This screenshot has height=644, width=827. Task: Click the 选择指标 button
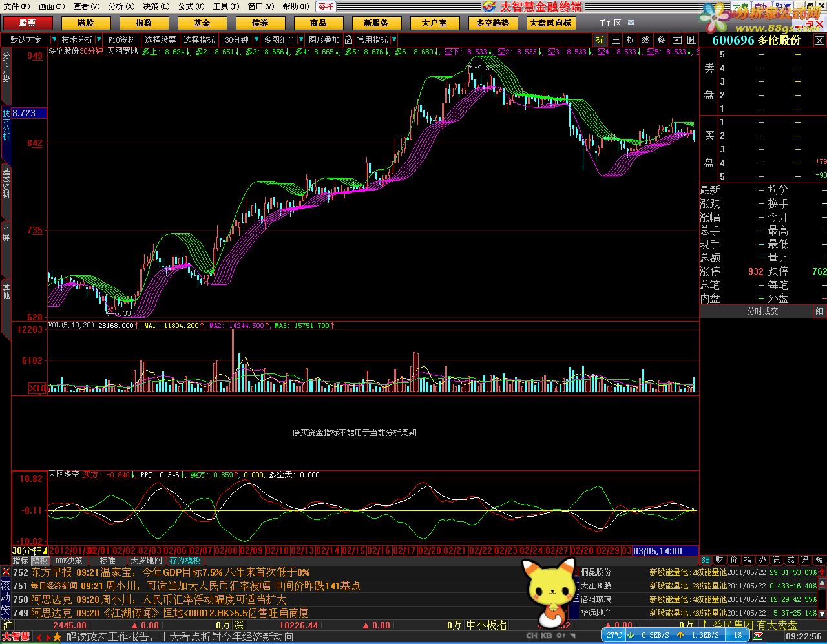pyautogui.click(x=199, y=39)
